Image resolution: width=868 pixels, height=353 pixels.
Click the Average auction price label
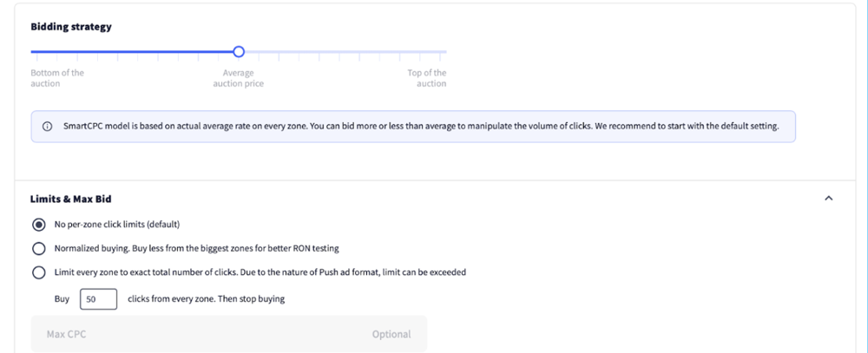[238, 78]
